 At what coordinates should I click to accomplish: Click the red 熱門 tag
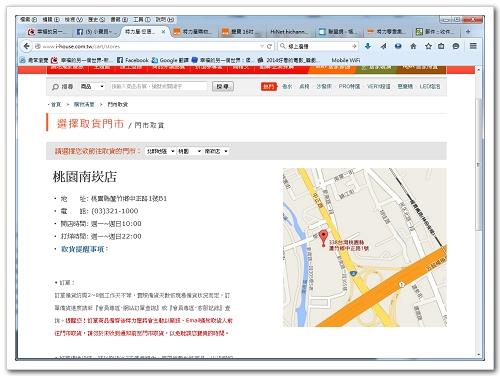click(269, 87)
